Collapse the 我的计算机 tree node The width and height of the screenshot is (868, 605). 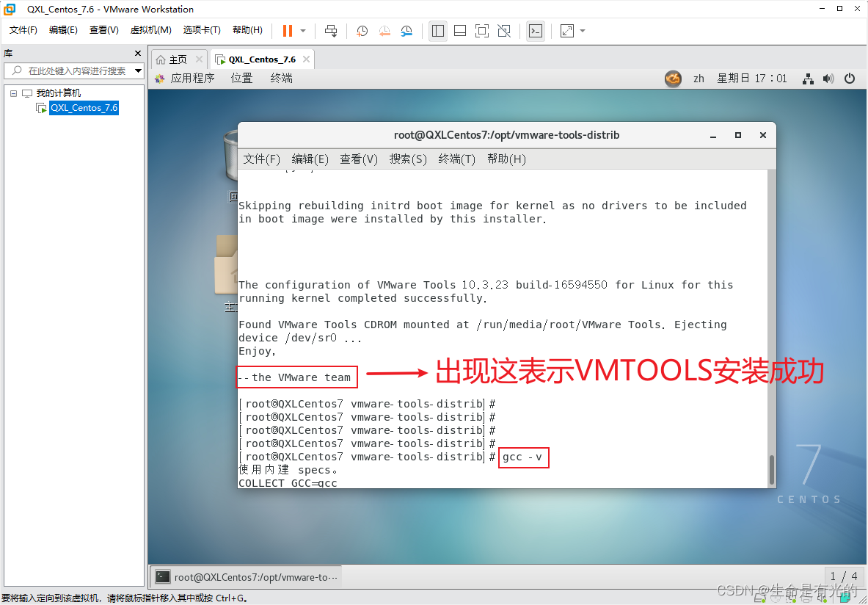click(13, 93)
